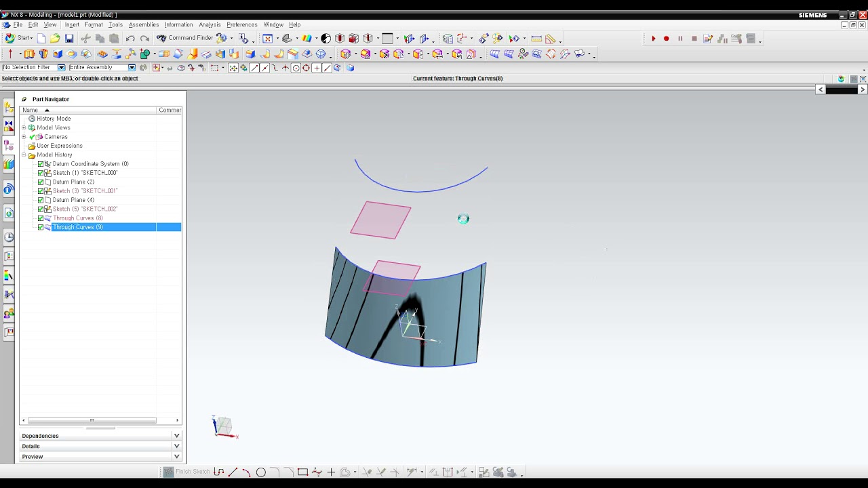Click the view triad in viewport corner
Viewport: 868px width, 488px height.
point(224,427)
